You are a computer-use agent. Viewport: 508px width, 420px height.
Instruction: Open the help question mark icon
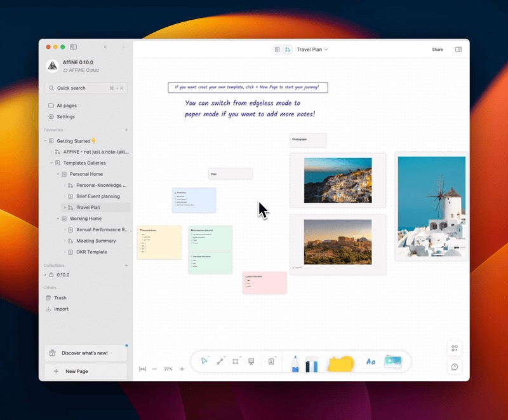(455, 367)
